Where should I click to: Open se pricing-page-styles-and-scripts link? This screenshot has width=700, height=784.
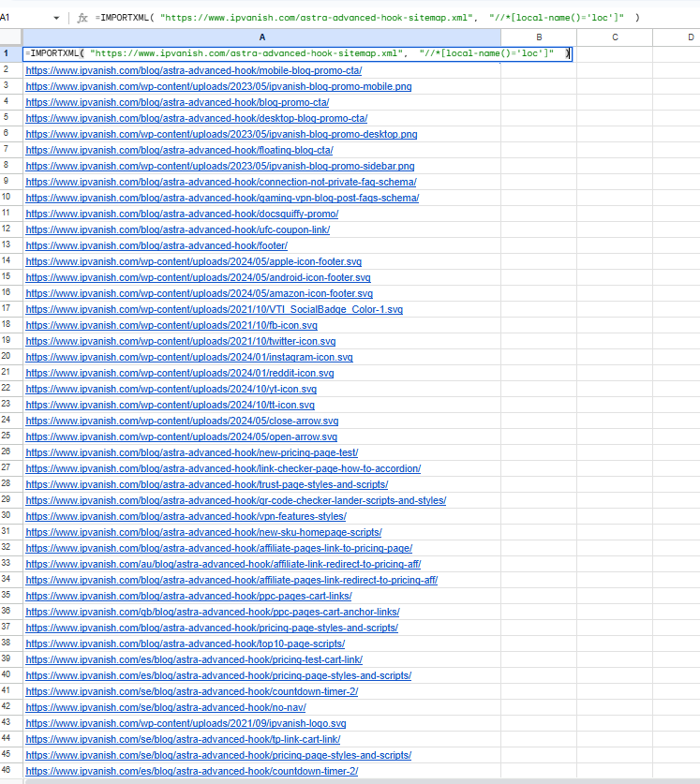tap(218, 756)
